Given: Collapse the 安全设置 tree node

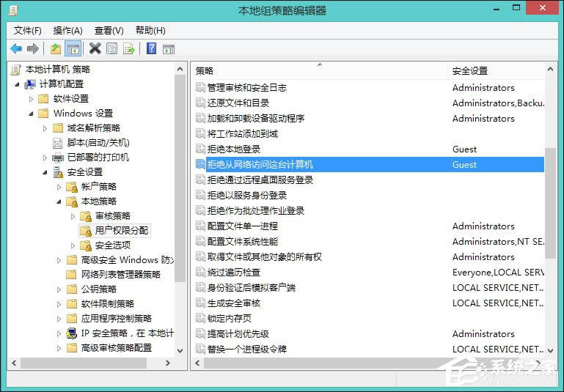Looking at the screenshot, I should click(45, 172).
